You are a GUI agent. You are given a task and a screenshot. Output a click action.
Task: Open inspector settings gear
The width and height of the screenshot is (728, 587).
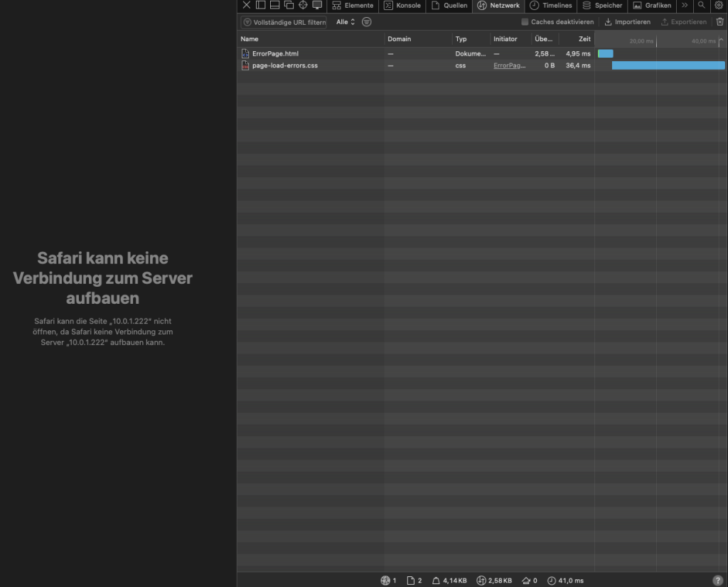719,5
